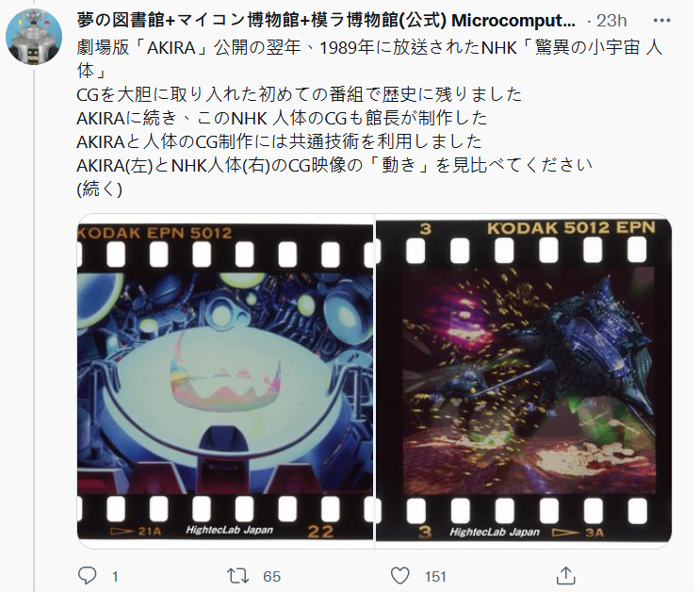Click the like count 151

pyautogui.click(x=435, y=576)
